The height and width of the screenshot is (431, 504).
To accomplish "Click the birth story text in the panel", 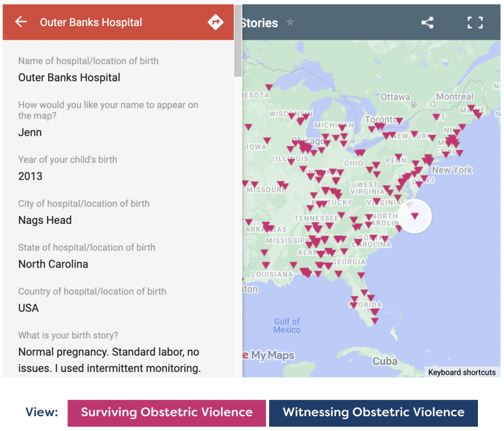I will 109,360.
